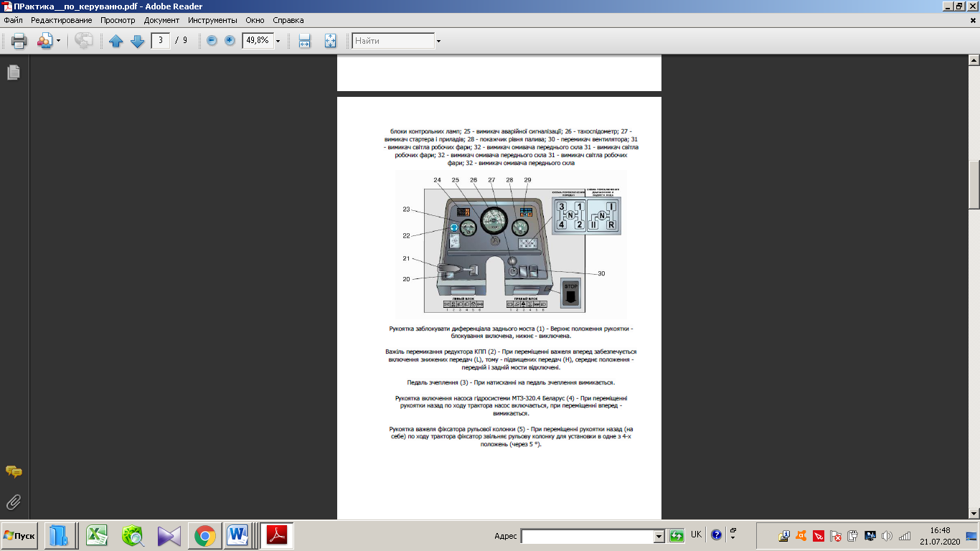Click the page number field showing 3
Image resolution: width=980 pixels, height=551 pixels.
tap(160, 40)
